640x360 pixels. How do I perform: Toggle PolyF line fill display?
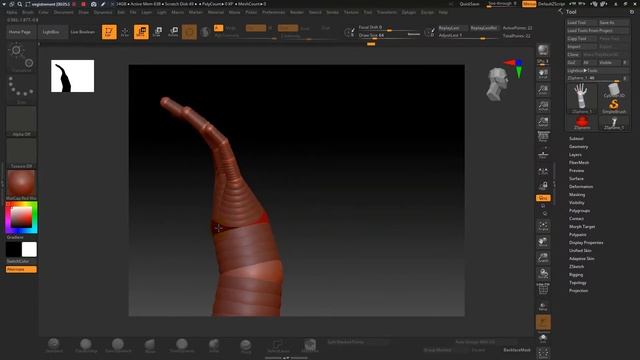[x=543, y=289]
